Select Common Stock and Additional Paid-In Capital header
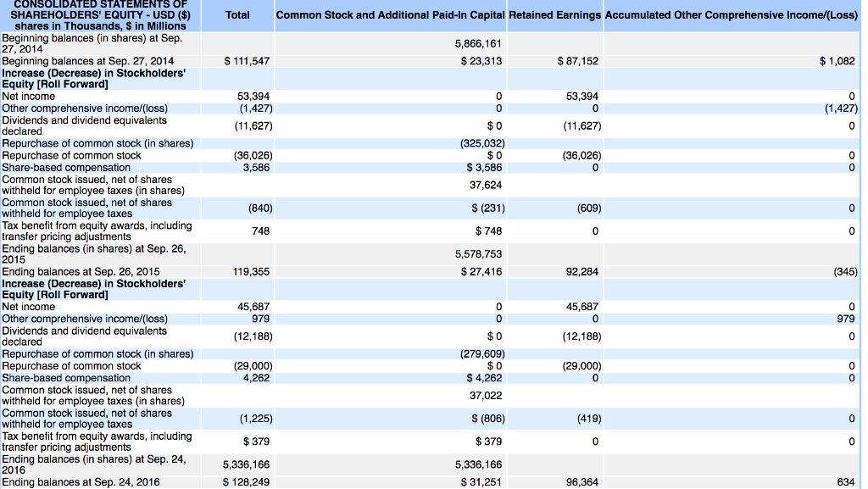 [390, 15]
